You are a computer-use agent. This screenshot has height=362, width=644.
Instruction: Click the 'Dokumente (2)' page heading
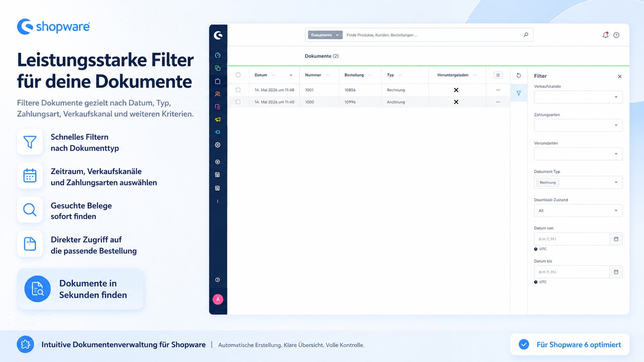coord(322,56)
